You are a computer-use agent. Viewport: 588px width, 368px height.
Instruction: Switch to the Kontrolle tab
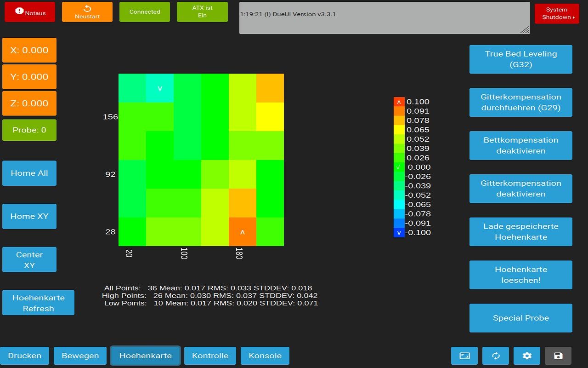click(210, 356)
